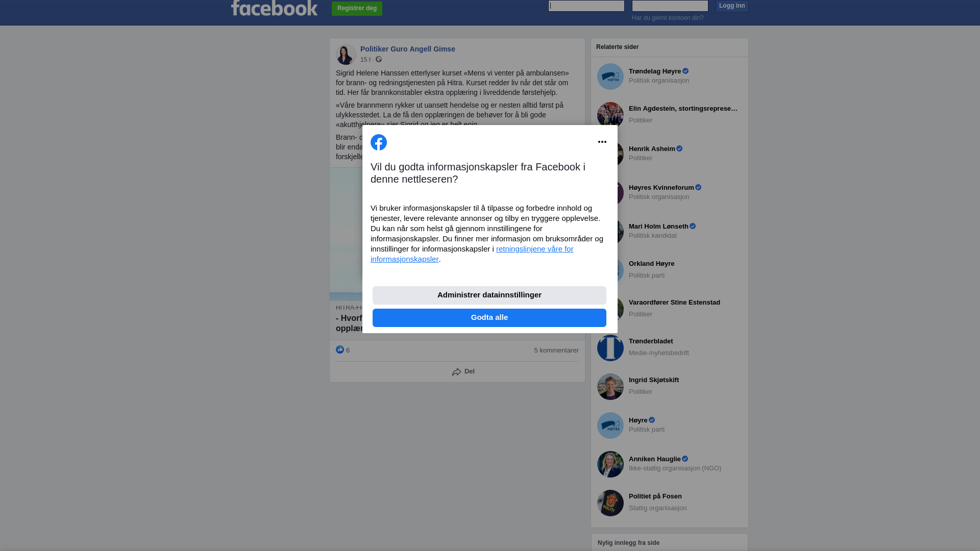
Task: Open Har du glemt kontoen din link
Action: click(x=668, y=18)
